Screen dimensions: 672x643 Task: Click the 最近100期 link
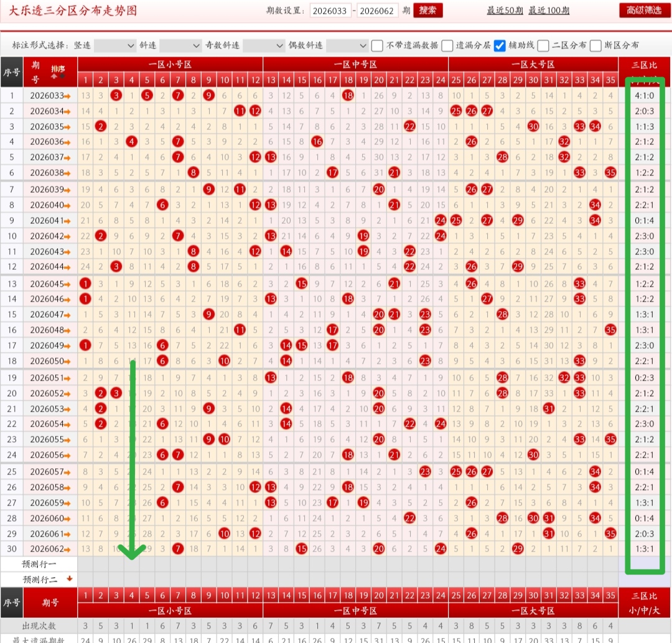549,11
